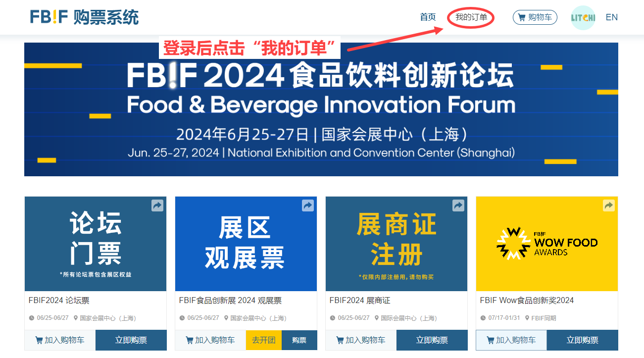Image resolution: width=644 pixels, height=358 pixels.
Task: Click the FBIF 2024 forum banner image
Action: pos(322,109)
